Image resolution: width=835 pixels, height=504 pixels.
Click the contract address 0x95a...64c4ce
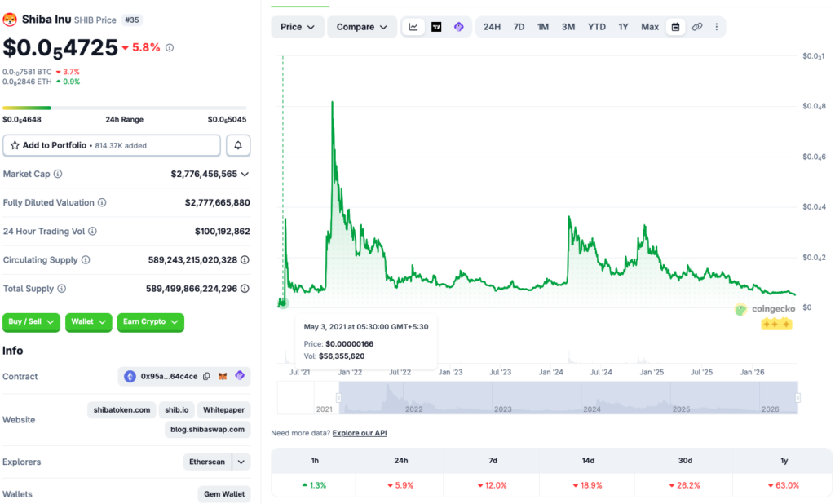169,376
